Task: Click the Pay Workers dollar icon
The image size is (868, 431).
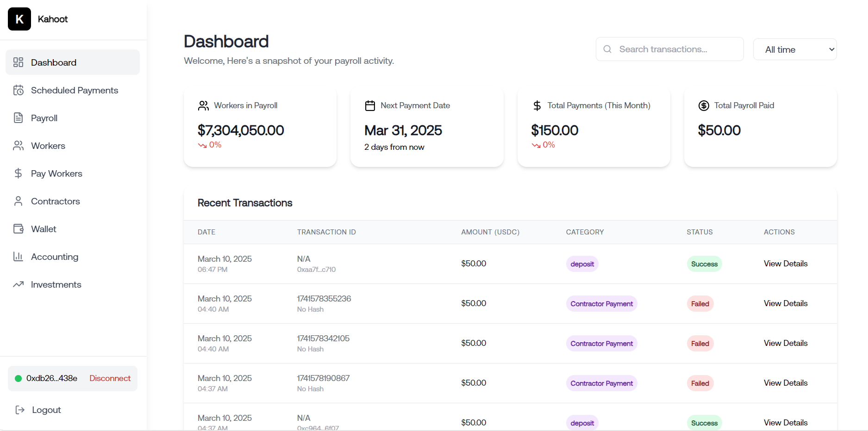Action: pyautogui.click(x=19, y=173)
